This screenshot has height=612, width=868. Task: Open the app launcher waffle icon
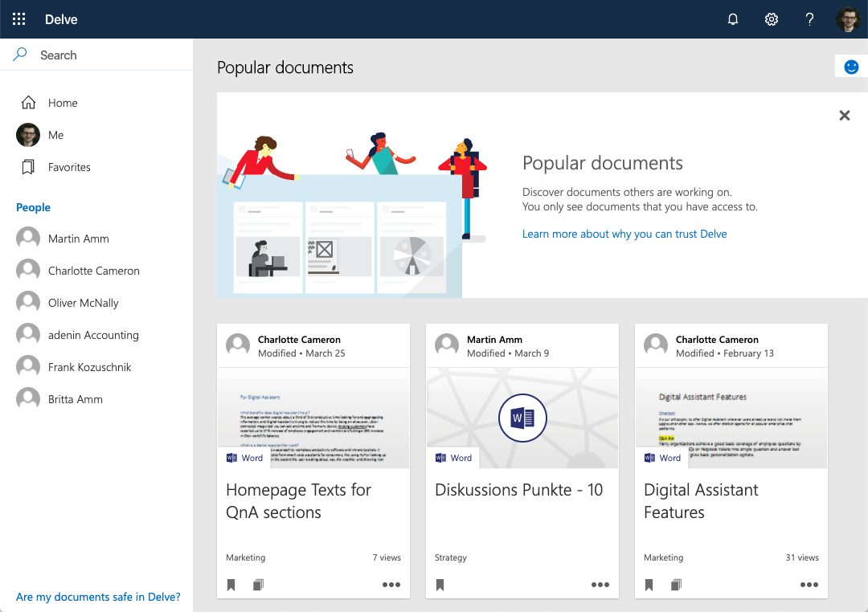pos(18,19)
